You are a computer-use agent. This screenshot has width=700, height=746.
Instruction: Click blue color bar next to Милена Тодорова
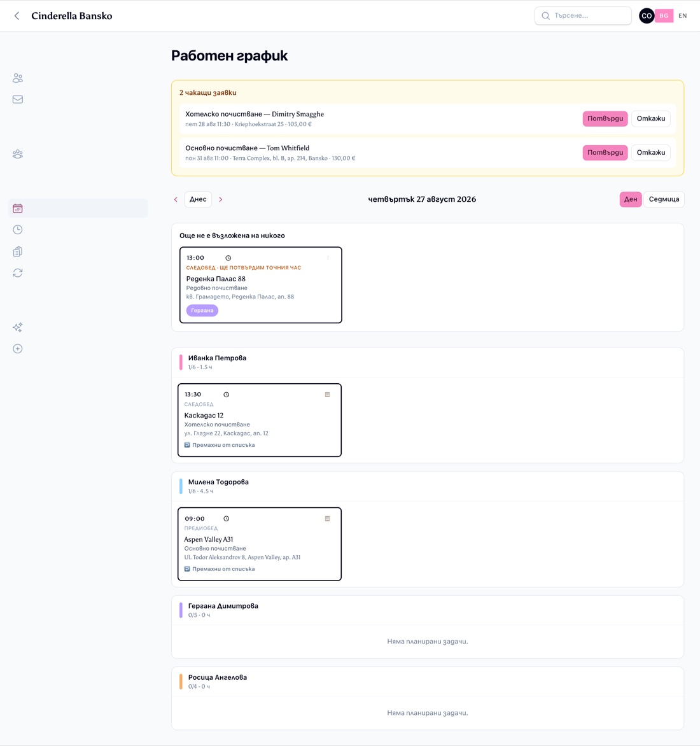(x=181, y=486)
